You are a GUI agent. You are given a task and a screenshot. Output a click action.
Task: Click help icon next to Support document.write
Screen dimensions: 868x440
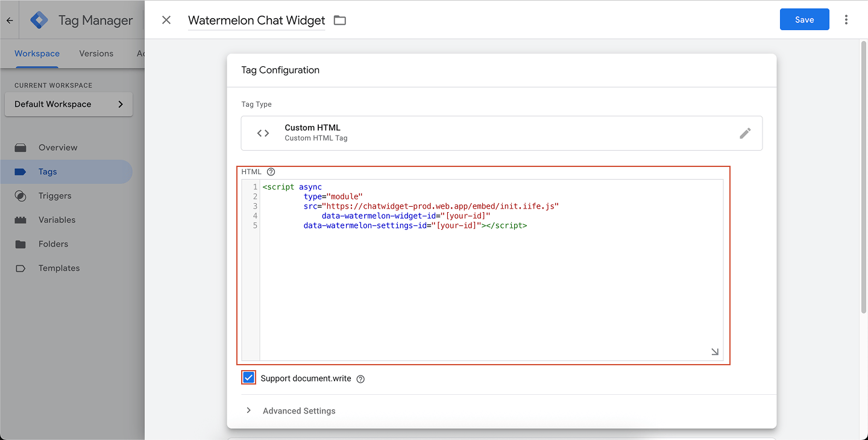[x=360, y=379]
